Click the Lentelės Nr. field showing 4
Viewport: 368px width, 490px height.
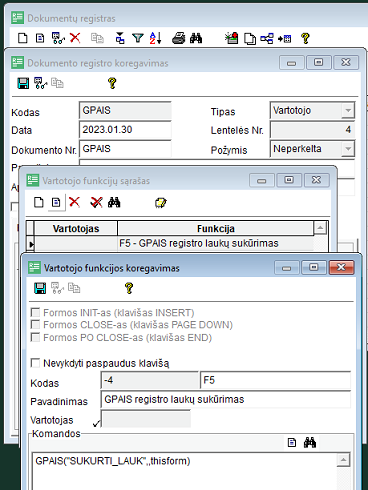tap(312, 130)
